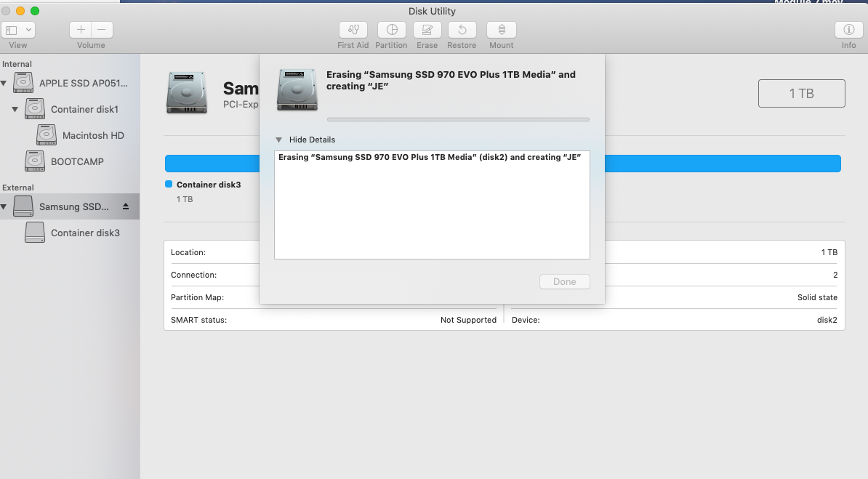Click the "External" sidebar section header
Screen dimensions: 868x479
click(17, 188)
